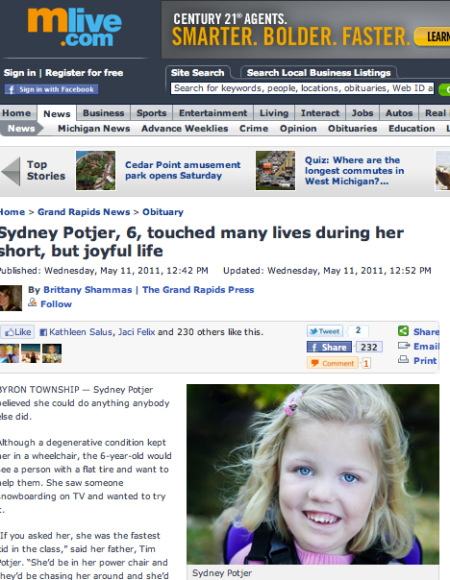This screenshot has height=580, width=450.
Task: Switch to Search Local Business Listings tab
Action: 319,73
